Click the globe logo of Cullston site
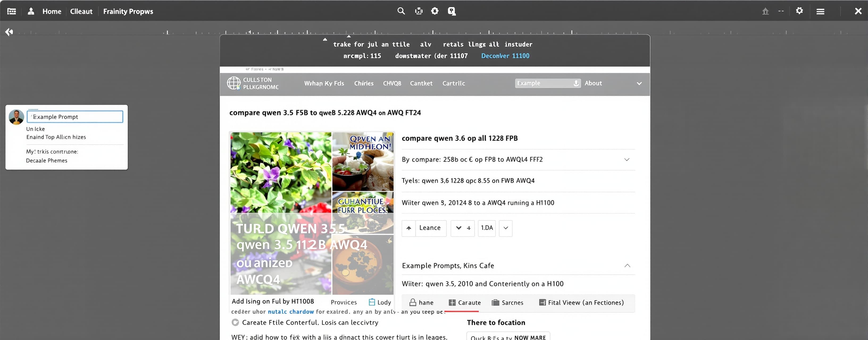 point(234,83)
